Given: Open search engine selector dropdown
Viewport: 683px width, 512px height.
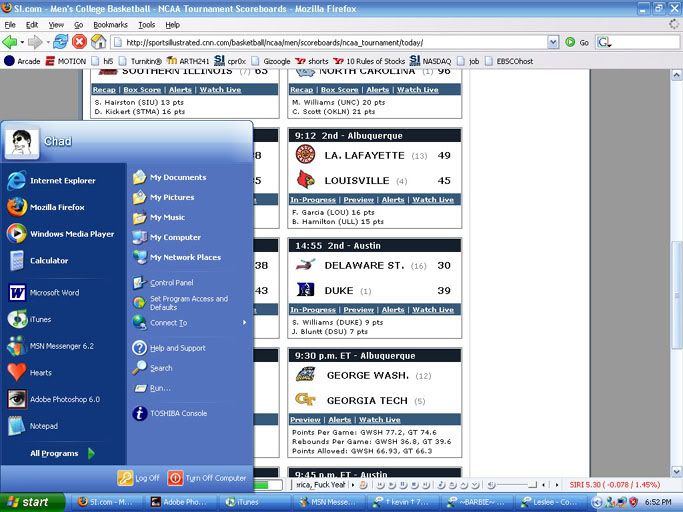Looking at the screenshot, I should [605, 42].
